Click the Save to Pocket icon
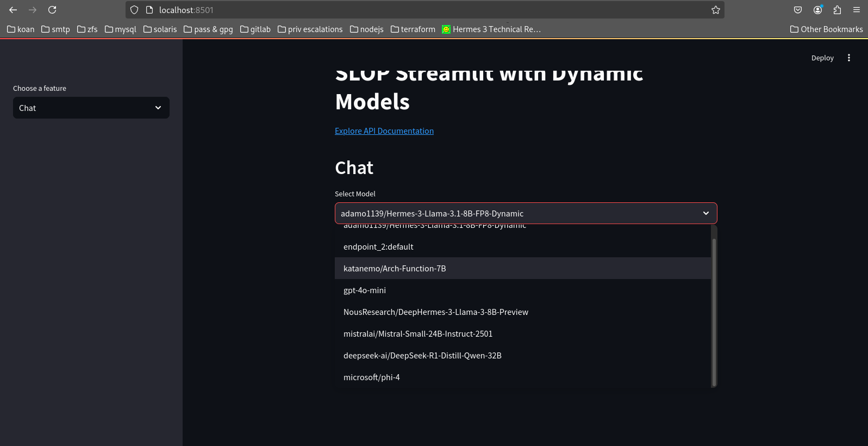 pyautogui.click(x=798, y=10)
